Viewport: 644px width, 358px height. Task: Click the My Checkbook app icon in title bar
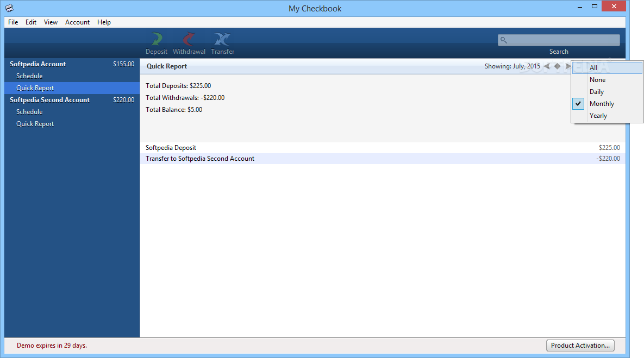9,8
